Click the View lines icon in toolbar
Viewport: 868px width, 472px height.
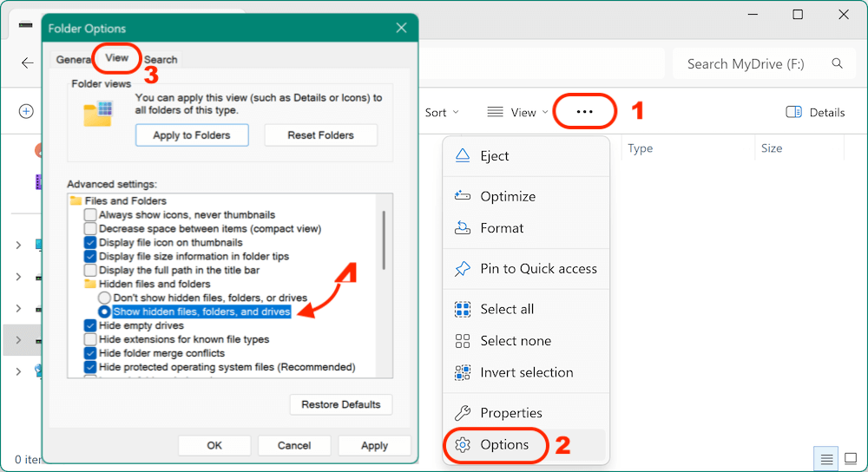pyautogui.click(x=495, y=112)
